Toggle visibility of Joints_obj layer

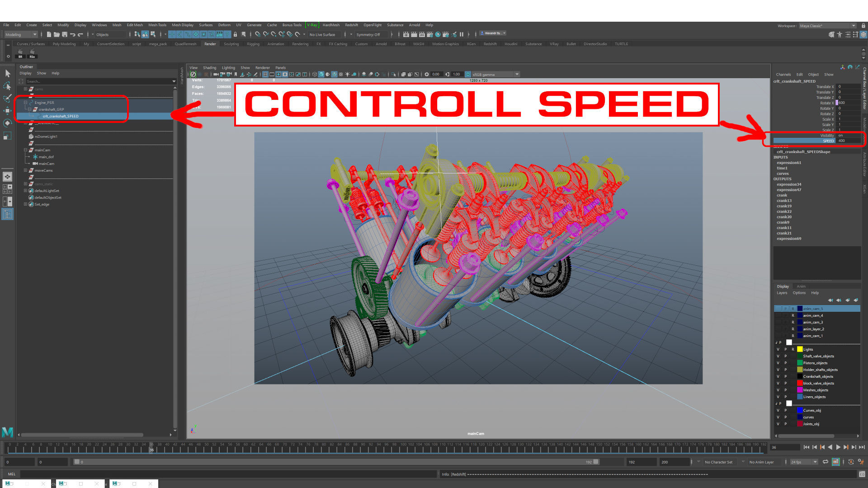[778, 424]
